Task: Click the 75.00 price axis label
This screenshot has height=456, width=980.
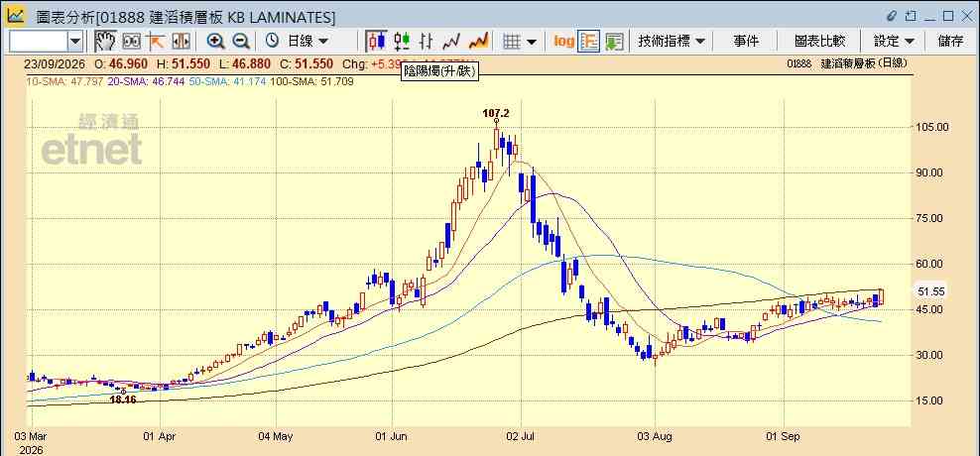Action: click(x=931, y=218)
